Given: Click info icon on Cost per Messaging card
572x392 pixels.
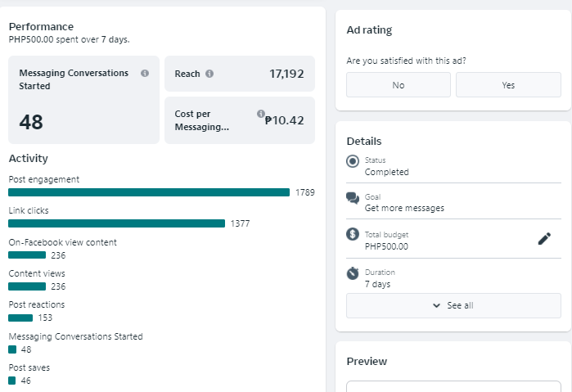Looking at the screenshot, I should tap(260, 114).
